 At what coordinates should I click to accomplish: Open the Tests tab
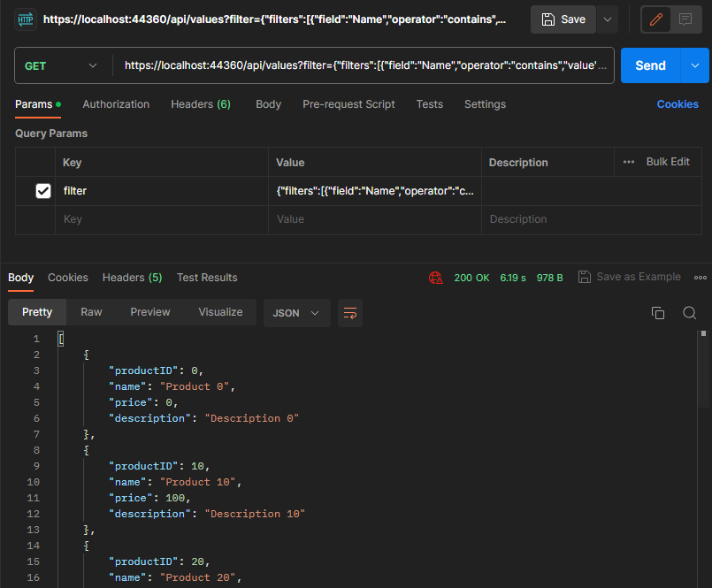pos(430,104)
